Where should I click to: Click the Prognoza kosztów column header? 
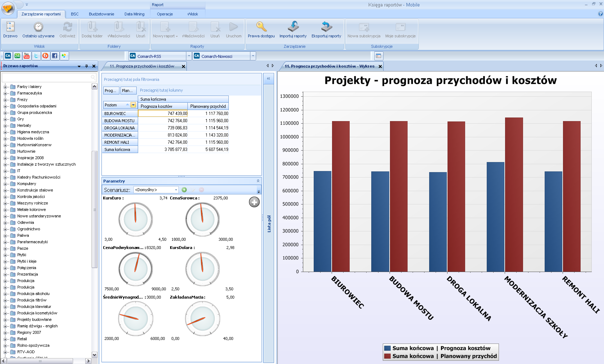point(163,106)
